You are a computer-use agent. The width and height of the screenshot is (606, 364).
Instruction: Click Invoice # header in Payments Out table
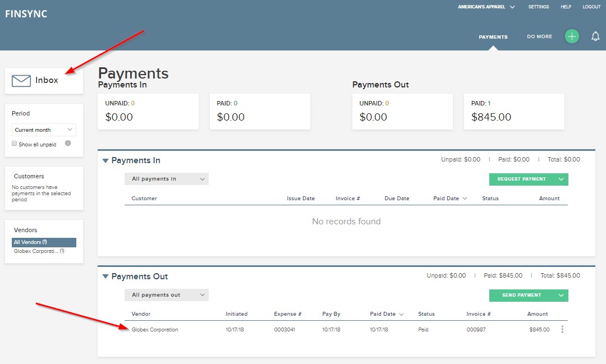coord(479,314)
